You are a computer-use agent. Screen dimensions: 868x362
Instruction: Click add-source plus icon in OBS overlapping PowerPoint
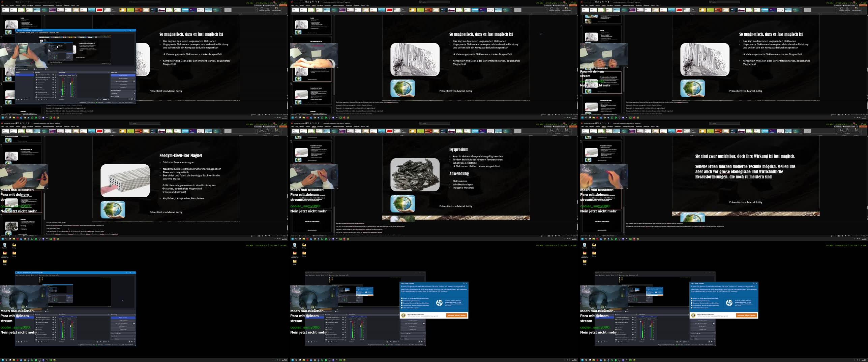click(36, 99)
